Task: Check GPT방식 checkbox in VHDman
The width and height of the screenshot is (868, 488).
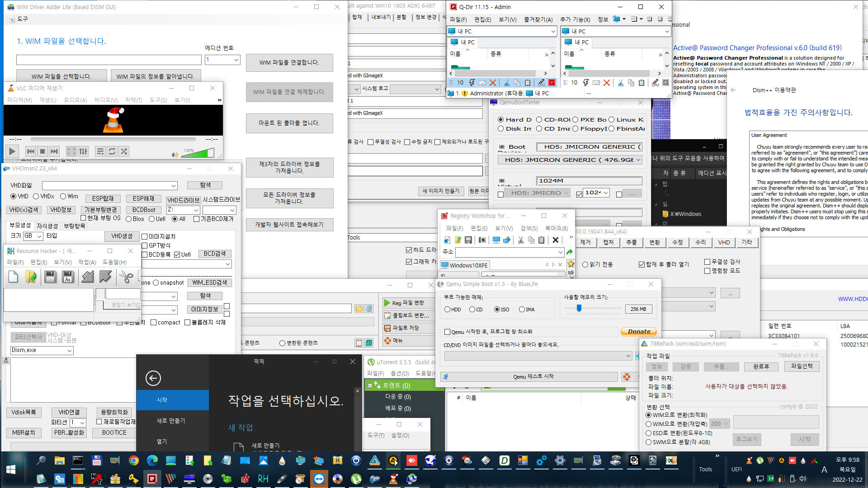Action: click(145, 245)
